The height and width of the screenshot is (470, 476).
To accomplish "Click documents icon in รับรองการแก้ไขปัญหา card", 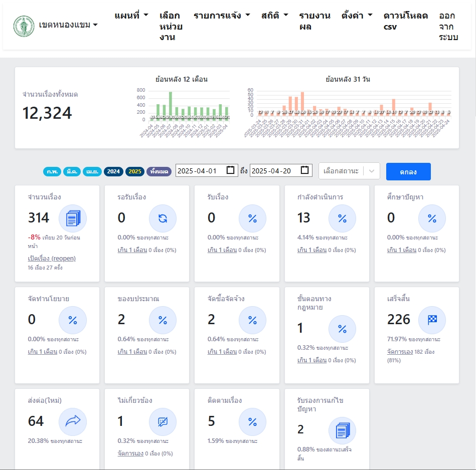I will point(342,430).
